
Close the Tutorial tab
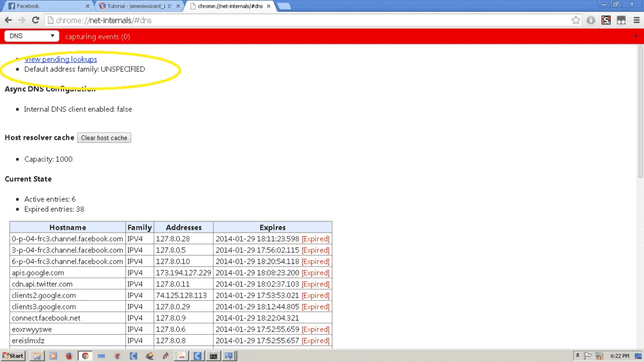(x=178, y=6)
